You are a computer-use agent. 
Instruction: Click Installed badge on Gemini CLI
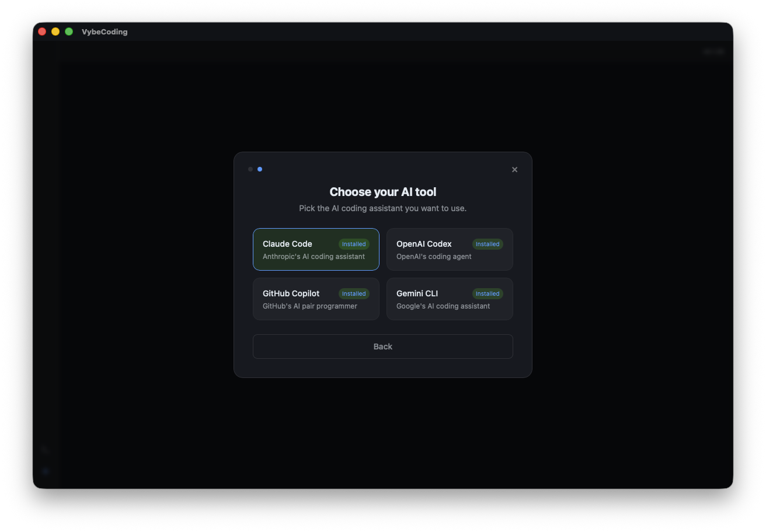(x=488, y=293)
